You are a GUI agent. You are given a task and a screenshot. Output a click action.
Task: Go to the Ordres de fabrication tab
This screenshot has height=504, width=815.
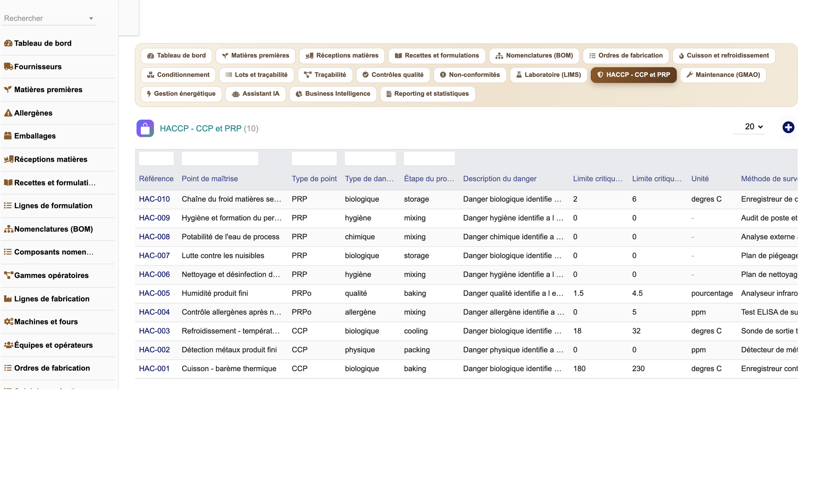(x=626, y=56)
